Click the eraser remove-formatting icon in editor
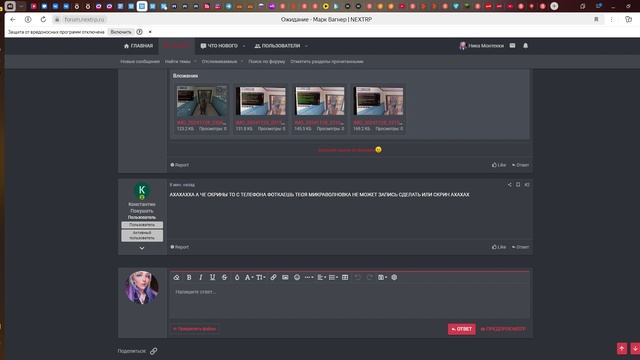Image resolution: width=640 pixels, height=360 pixels. pos(176,278)
